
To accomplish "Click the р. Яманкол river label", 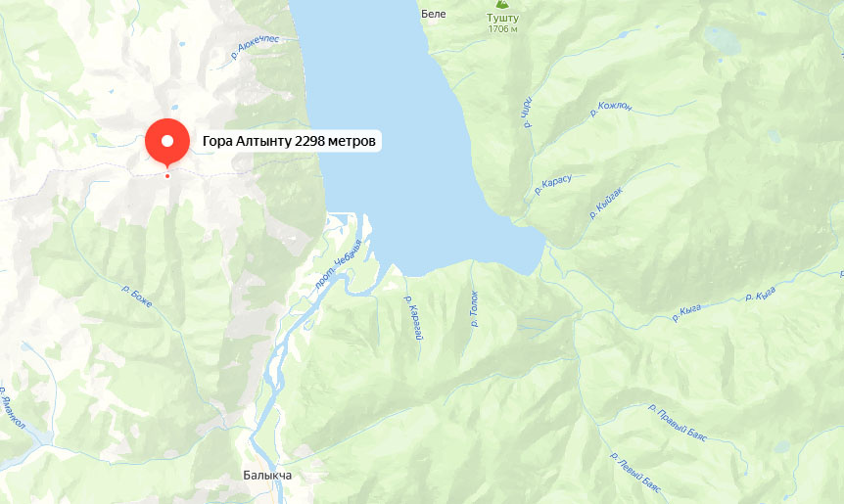I will [12, 407].
